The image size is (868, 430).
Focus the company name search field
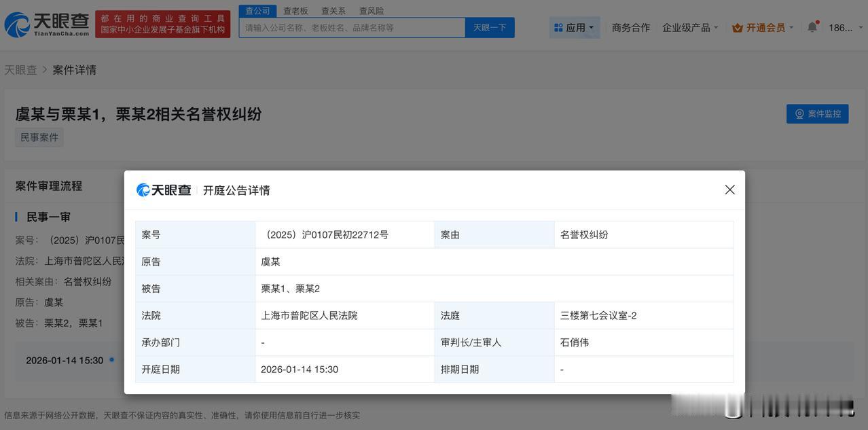352,28
